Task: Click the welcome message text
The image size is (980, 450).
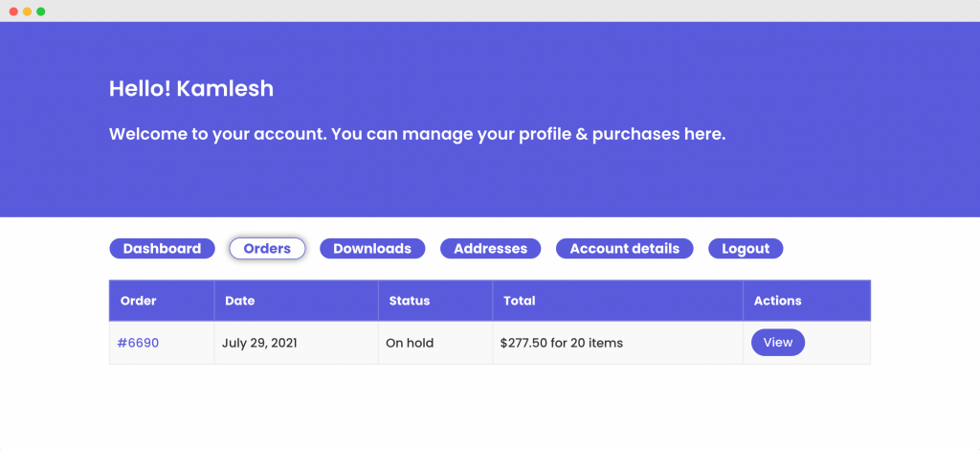Action: (x=417, y=134)
